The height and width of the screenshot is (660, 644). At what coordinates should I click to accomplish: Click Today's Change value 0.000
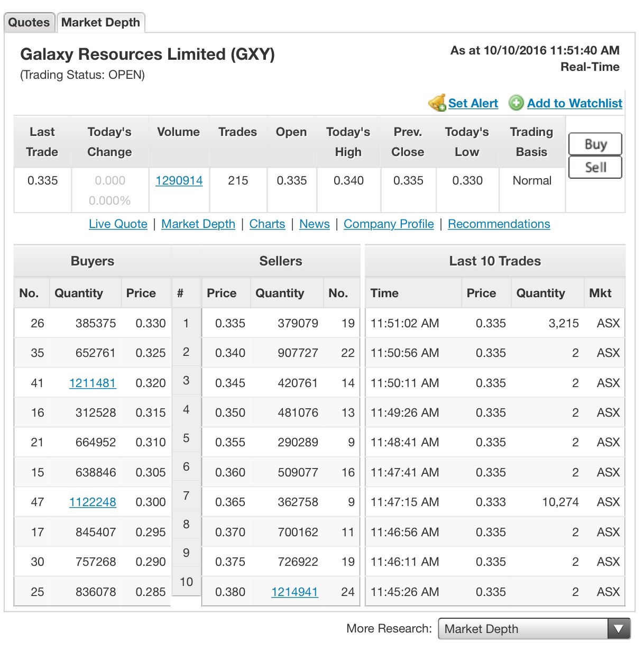point(110,180)
